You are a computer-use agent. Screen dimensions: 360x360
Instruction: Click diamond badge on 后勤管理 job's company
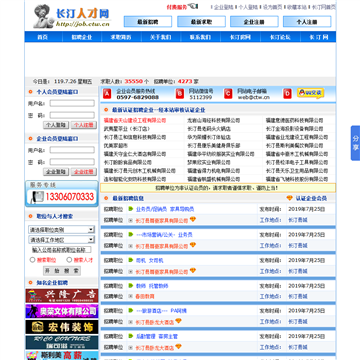(x=178, y=347)
